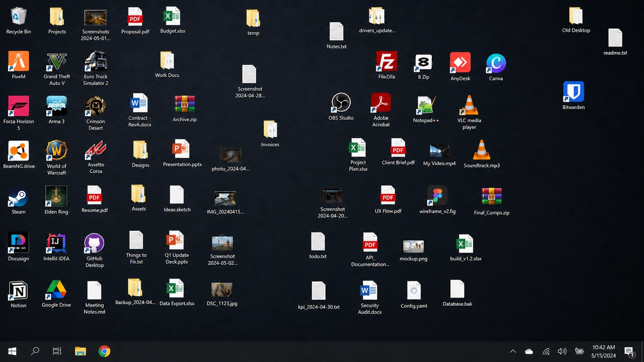Select the wireframe_v2.fig Figma file

[x=437, y=196]
